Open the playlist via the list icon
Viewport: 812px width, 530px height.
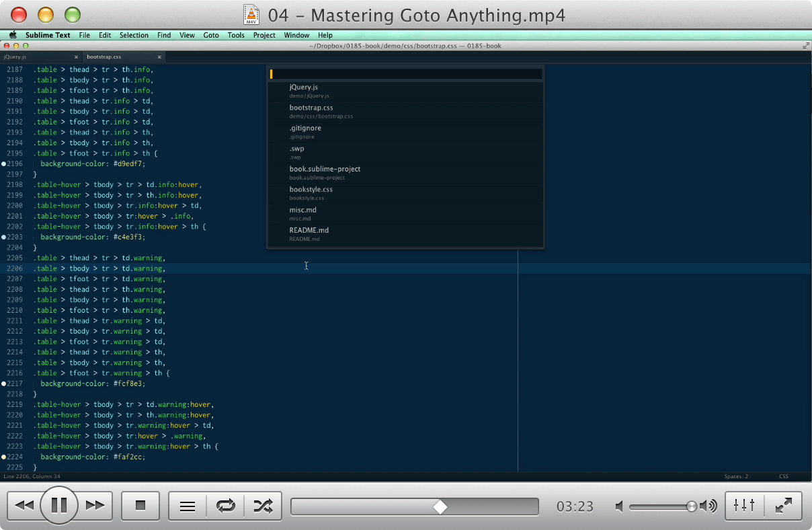(188, 505)
